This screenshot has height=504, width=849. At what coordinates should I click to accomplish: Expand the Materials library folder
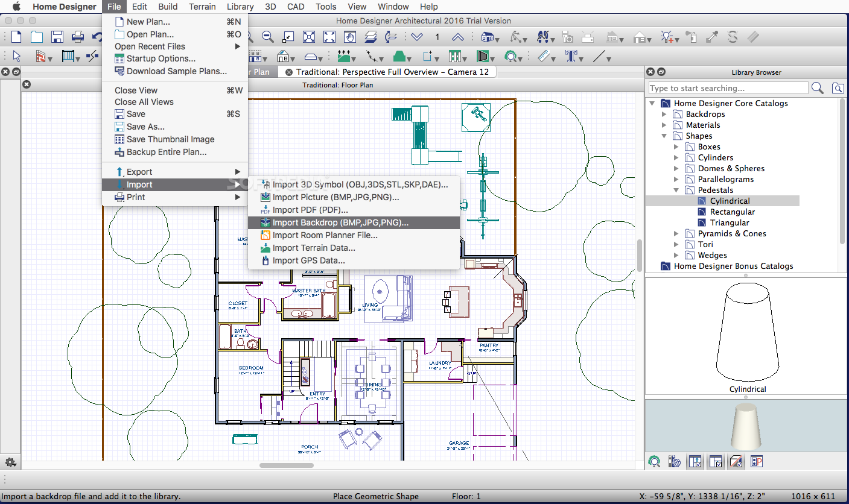664,125
